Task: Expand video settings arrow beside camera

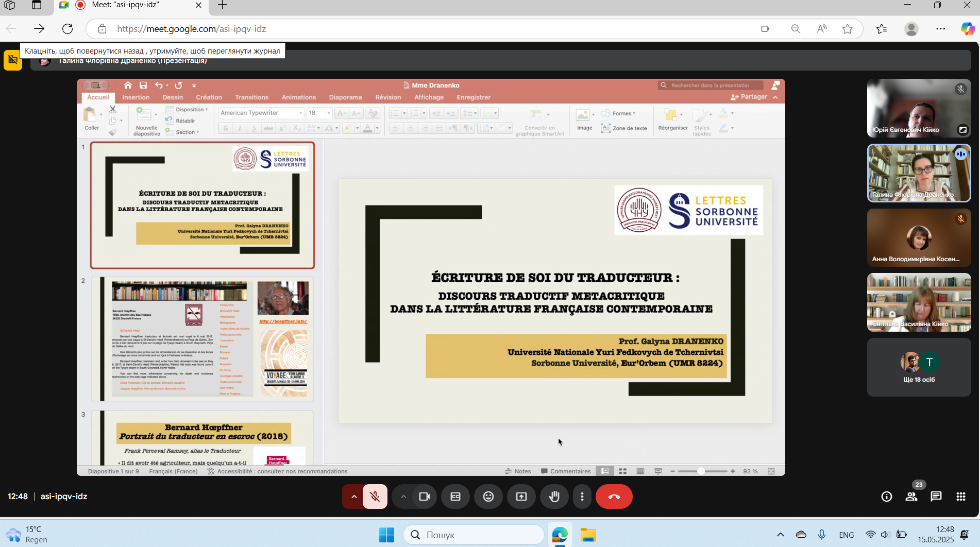Action: pos(403,497)
